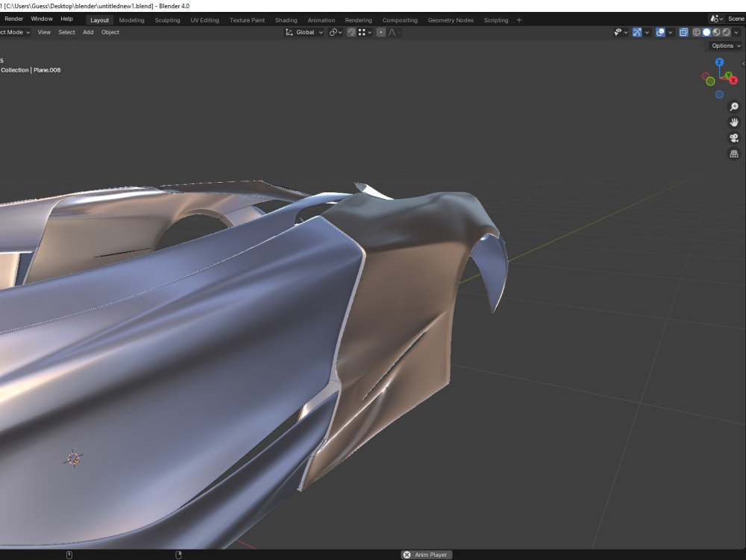Switch to material preview shading
The height and width of the screenshot is (560, 746).
pyautogui.click(x=716, y=32)
